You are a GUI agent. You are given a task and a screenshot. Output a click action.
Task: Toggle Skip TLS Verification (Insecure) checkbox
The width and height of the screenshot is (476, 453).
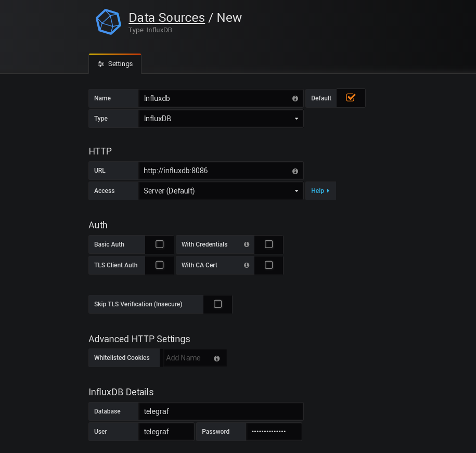click(217, 304)
